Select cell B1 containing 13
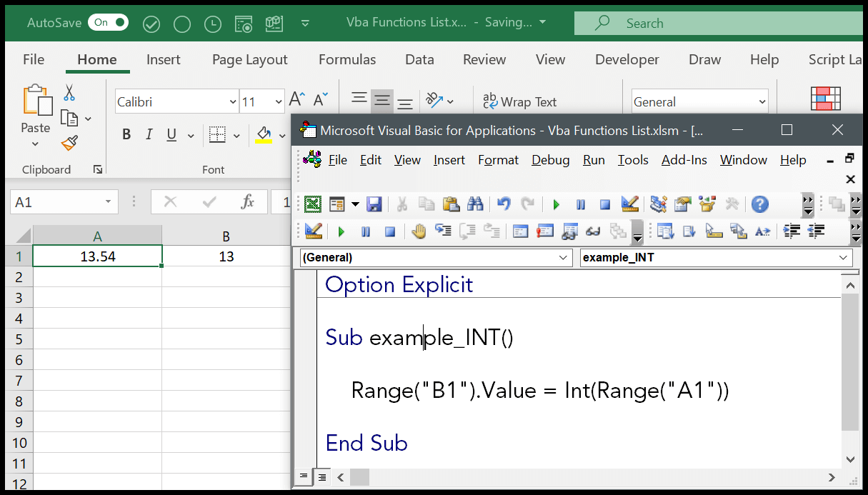The image size is (868, 495). [x=226, y=256]
